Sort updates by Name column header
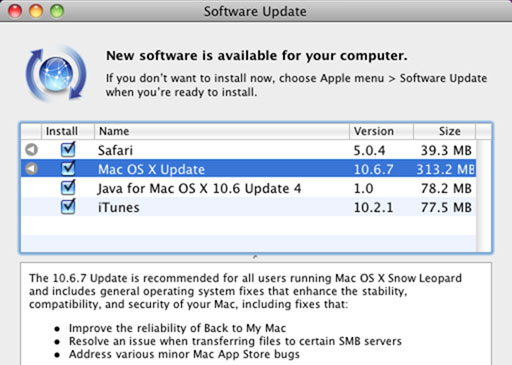This screenshot has height=365, width=512. pos(222,131)
